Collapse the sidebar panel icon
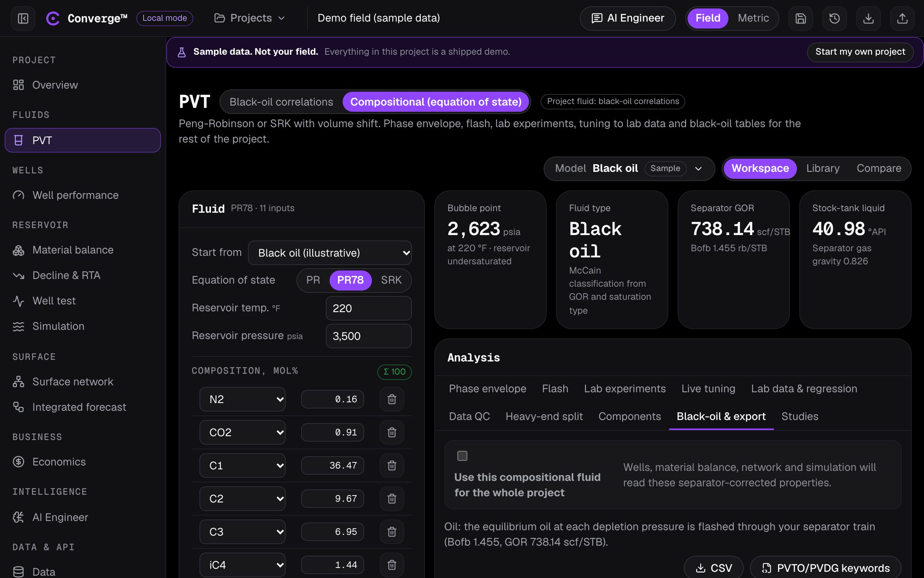The width and height of the screenshot is (924, 578). pyautogui.click(x=23, y=18)
